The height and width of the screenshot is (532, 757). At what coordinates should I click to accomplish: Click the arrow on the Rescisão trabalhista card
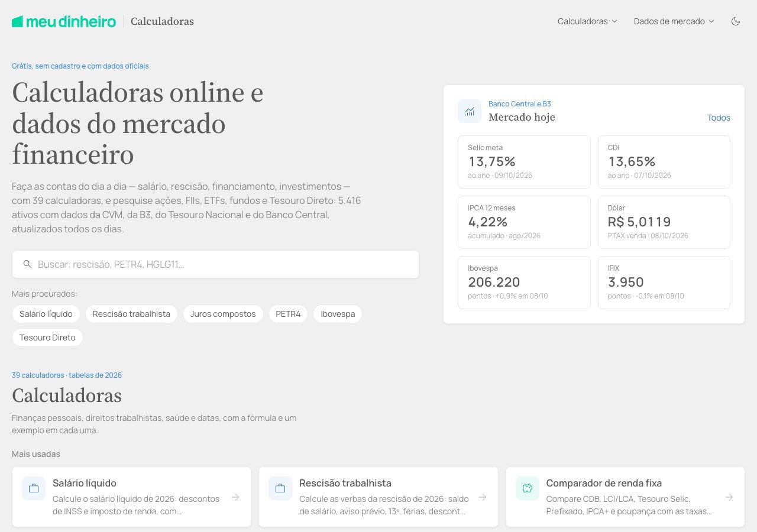click(x=483, y=497)
